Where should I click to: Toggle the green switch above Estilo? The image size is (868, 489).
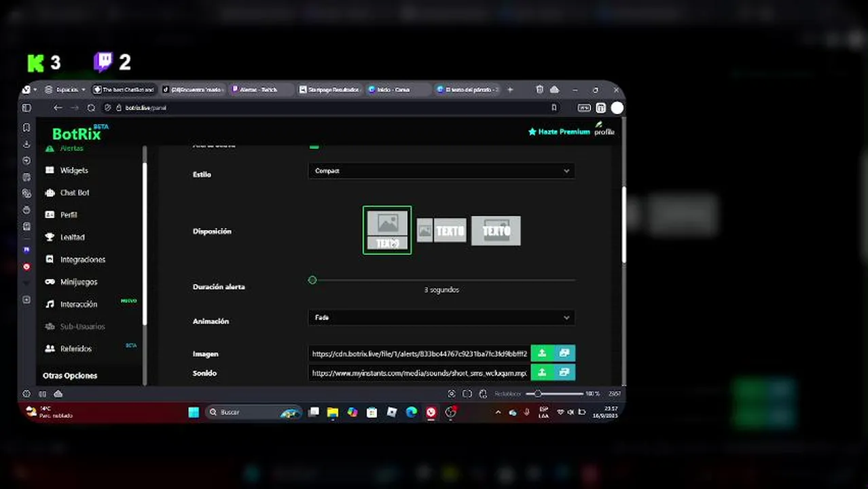pos(314,145)
